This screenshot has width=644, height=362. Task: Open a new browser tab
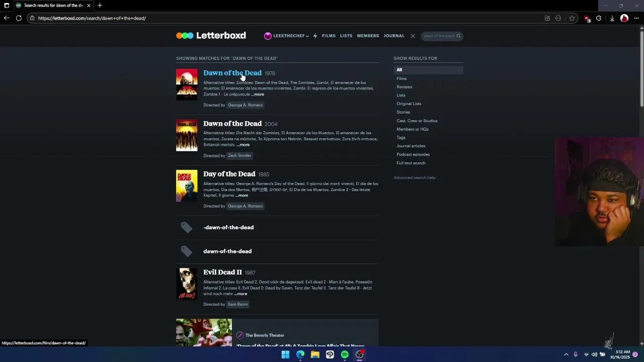coord(100,6)
